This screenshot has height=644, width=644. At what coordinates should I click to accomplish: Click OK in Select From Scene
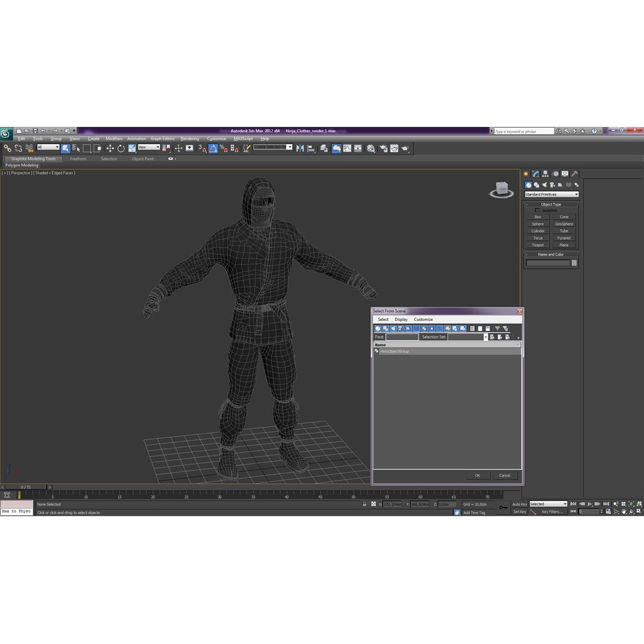[478, 476]
